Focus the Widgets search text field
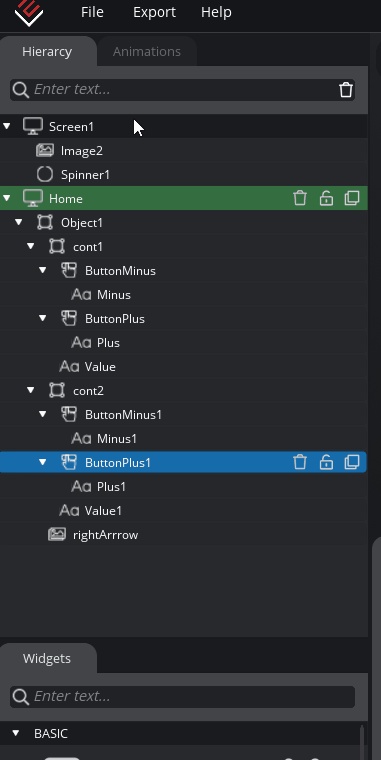The image size is (381, 760). 182,697
